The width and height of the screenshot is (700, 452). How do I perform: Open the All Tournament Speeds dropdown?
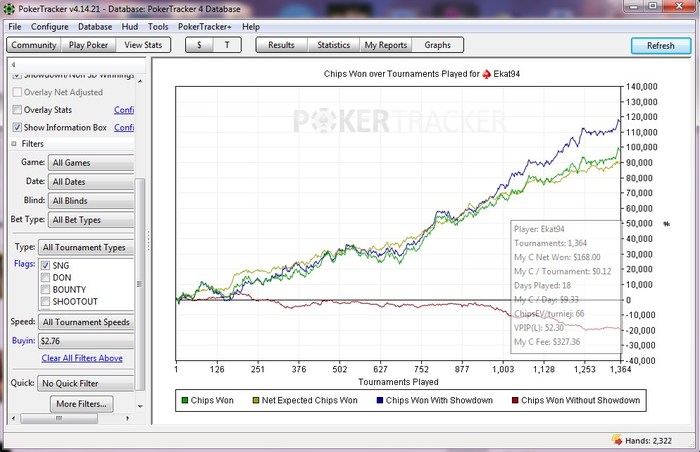point(86,322)
